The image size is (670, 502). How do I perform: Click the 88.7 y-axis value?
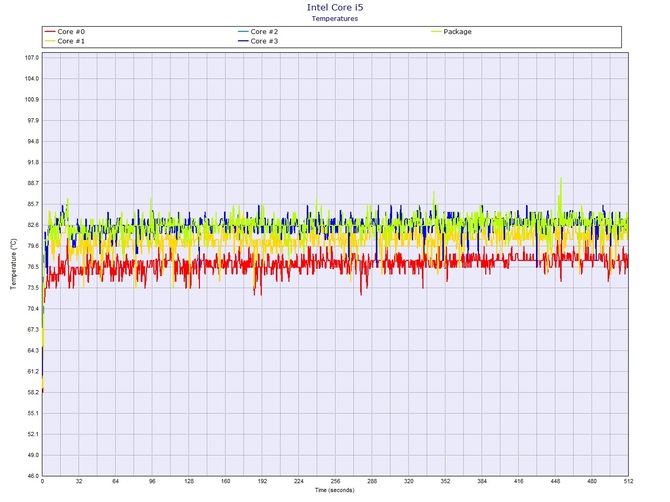33,183
